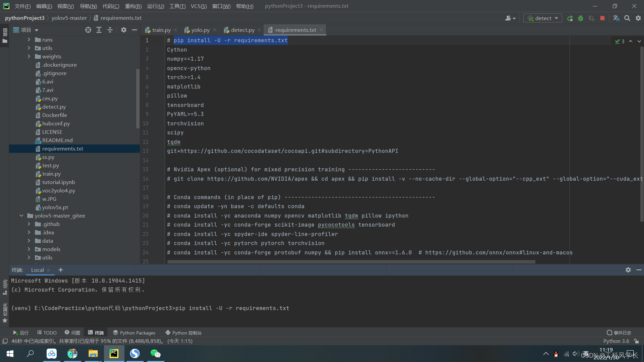Open Search Everywhere magnifier icon
The height and width of the screenshot is (362, 644).
(x=627, y=18)
